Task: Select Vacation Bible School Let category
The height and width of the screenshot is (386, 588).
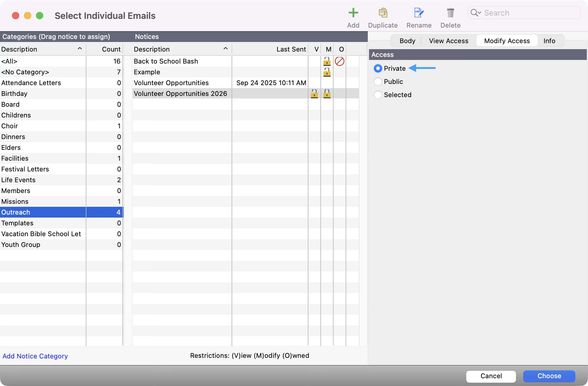Action: (61, 234)
